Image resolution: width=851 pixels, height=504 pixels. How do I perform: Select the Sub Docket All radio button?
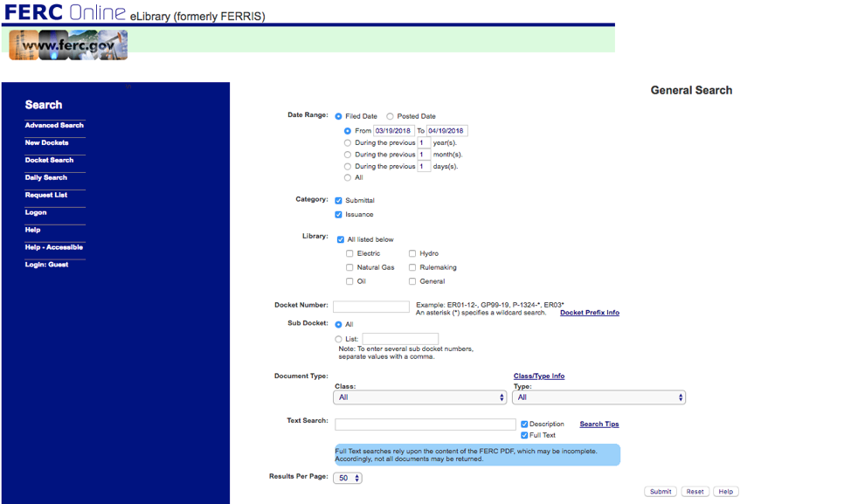[339, 324]
